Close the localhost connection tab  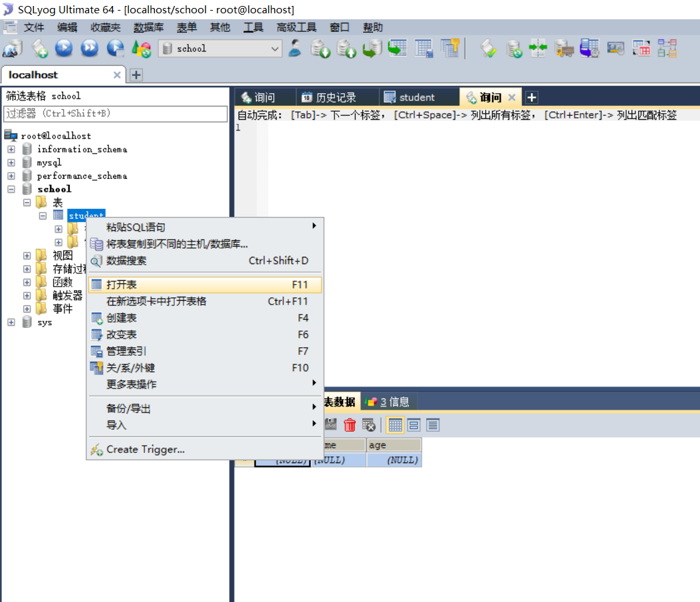117,75
